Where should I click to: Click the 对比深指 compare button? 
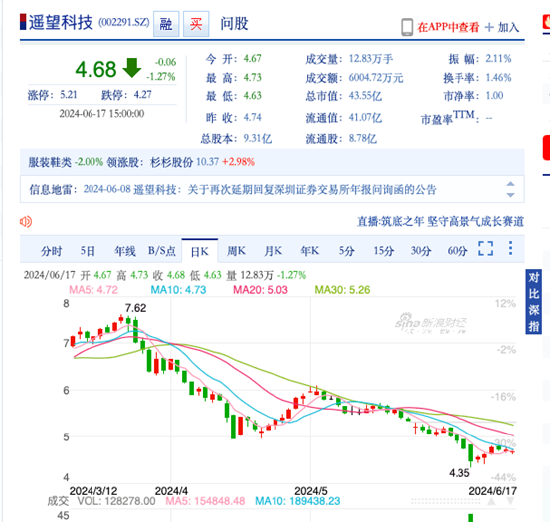[534, 302]
